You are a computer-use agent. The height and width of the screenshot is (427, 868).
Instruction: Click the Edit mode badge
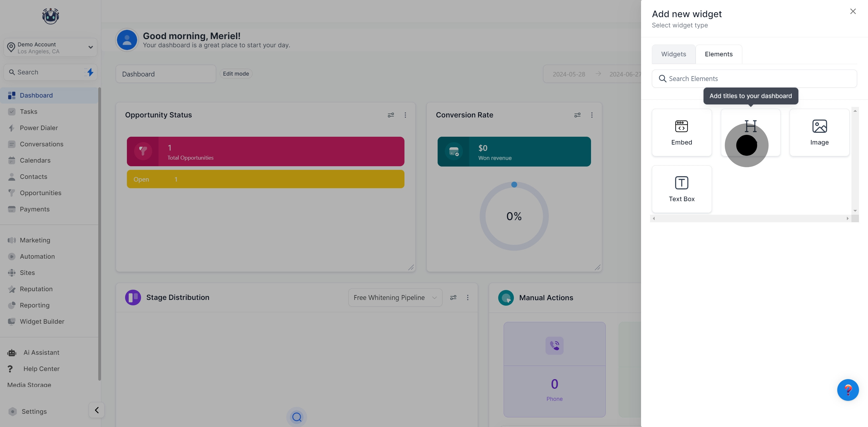pyautogui.click(x=235, y=74)
